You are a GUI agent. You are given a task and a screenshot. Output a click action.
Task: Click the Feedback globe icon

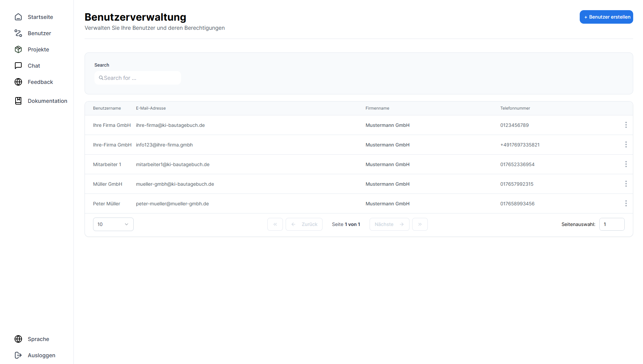click(x=18, y=82)
